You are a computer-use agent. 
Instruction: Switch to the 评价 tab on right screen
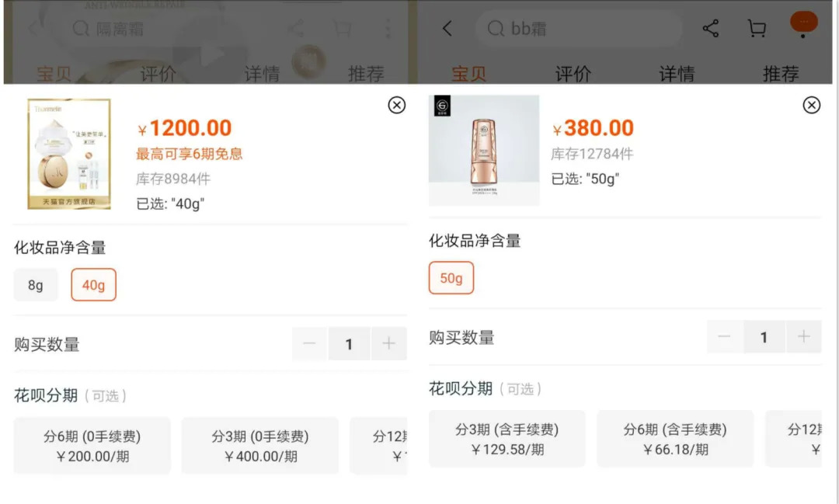pos(573,74)
